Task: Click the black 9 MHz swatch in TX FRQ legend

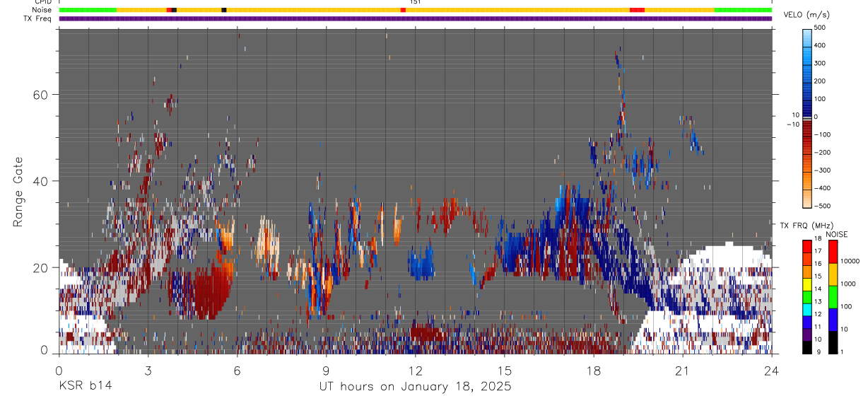Action: (x=807, y=348)
